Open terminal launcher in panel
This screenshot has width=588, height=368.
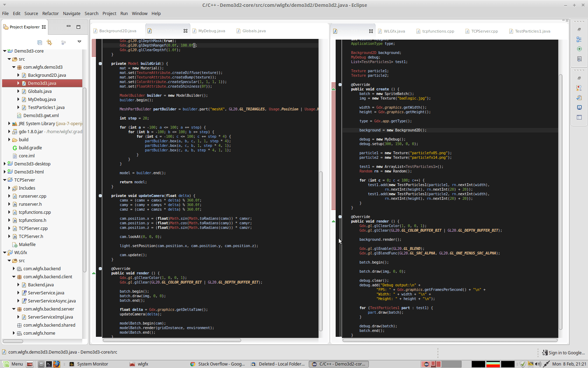pyautogui.click(x=49, y=364)
